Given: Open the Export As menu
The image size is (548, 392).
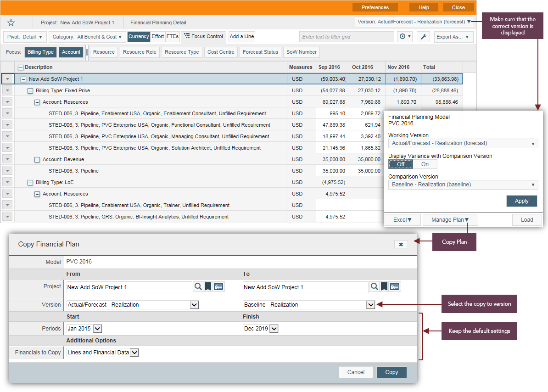Looking at the screenshot, I should 453,37.
